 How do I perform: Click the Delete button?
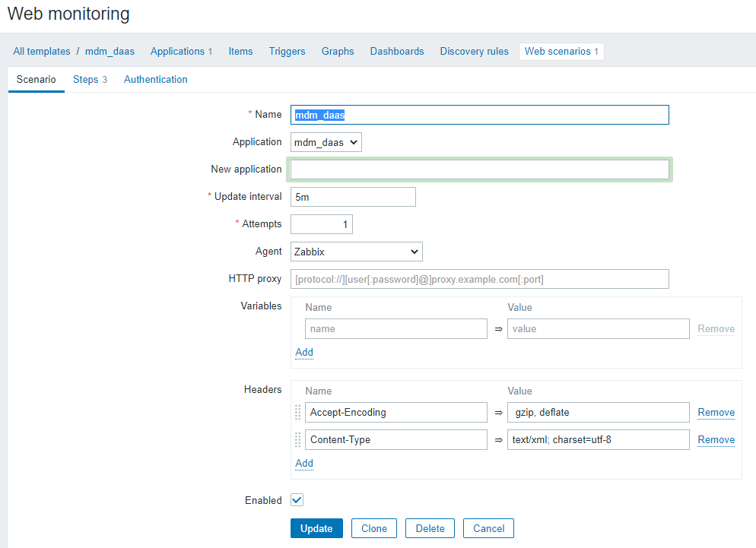430,528
